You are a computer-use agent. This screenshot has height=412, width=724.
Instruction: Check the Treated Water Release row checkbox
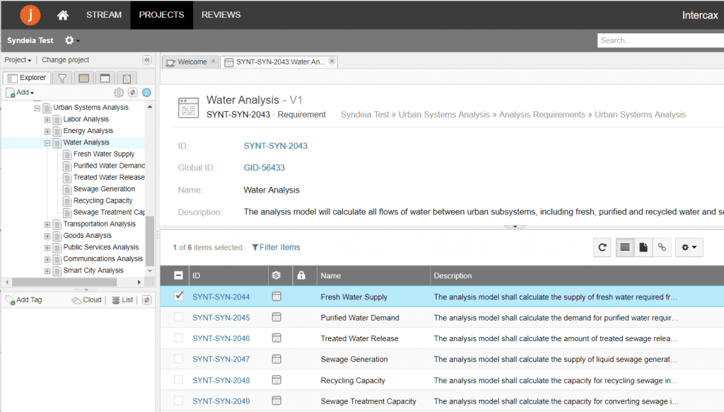tap(178, 338)
